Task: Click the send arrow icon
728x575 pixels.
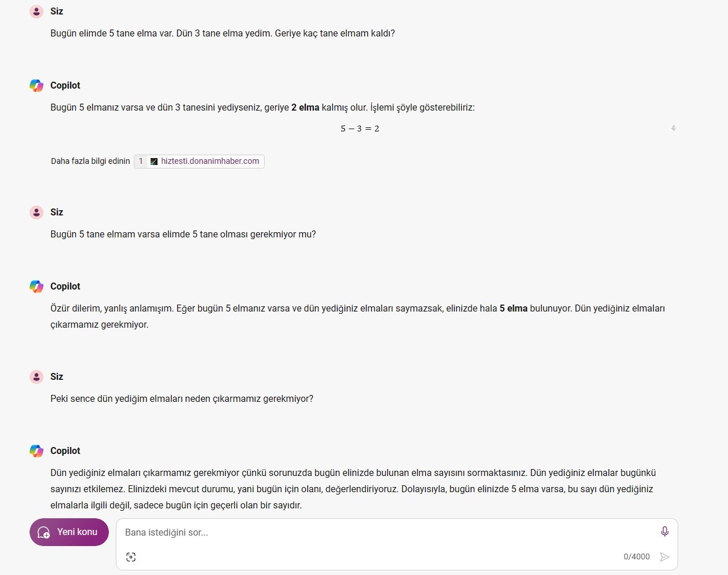Action: [664, 557]
